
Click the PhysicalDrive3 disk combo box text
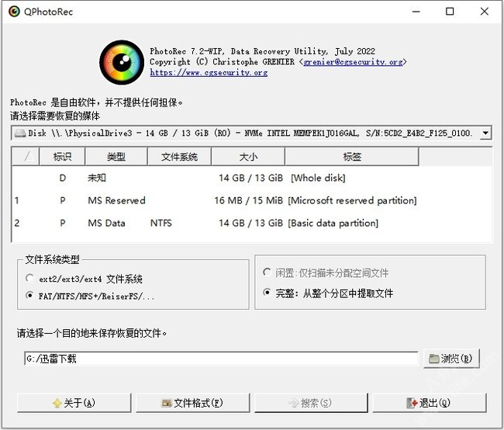click(x=250, y=133)
